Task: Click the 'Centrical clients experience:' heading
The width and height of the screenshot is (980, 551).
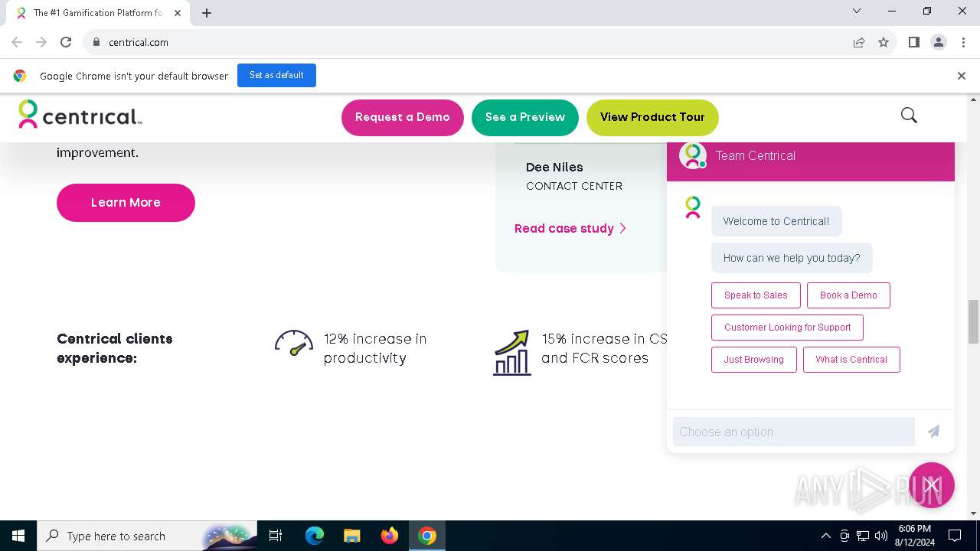Action: (x=115, y=348)
